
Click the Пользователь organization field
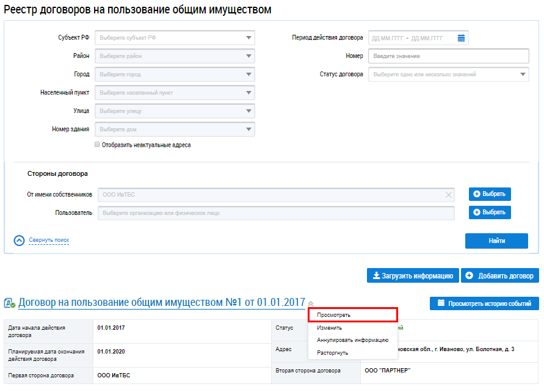[x=276, y=213]
